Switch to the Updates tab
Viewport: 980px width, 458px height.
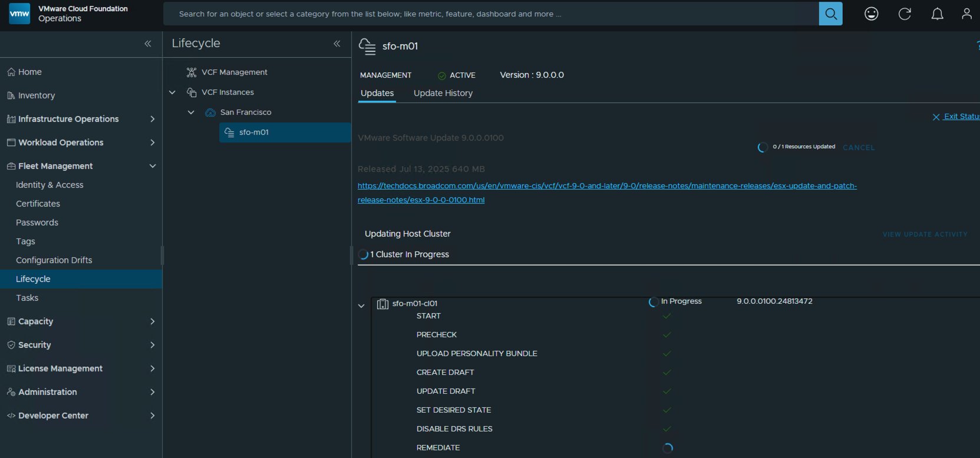(377, 93)
